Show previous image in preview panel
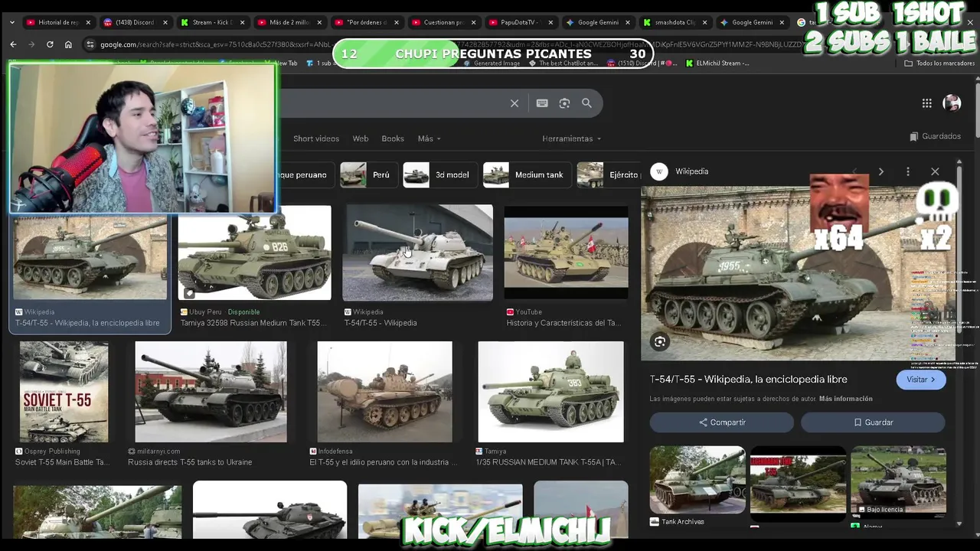 pyautogui.click(x=854, y=171)
